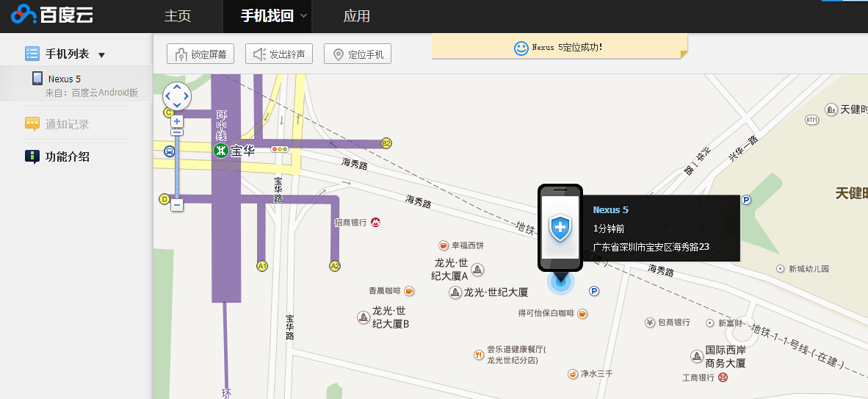The width and height of the screenshot is (868, 399).
Task: Click the Nexus 5 device icon in the sidebar
Action: point(37,78)
